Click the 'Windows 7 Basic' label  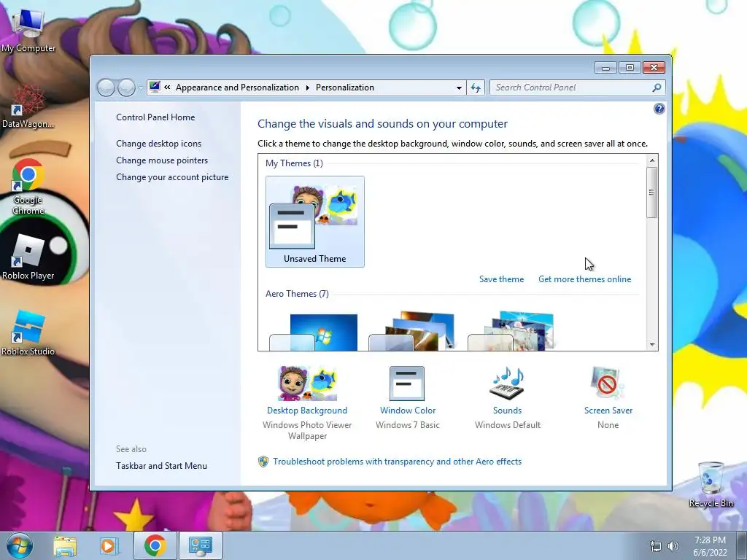407,425
